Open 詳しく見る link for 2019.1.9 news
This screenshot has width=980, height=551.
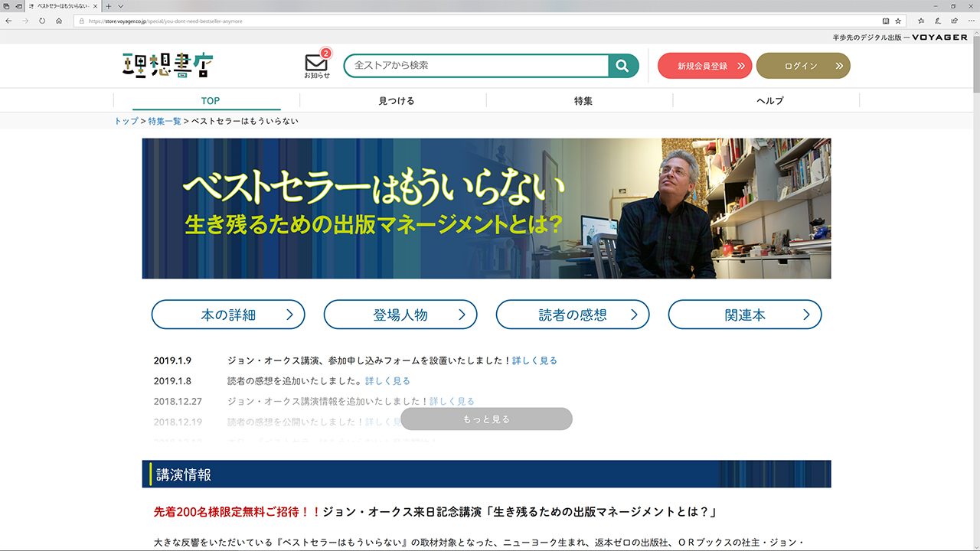pos(534,360)
